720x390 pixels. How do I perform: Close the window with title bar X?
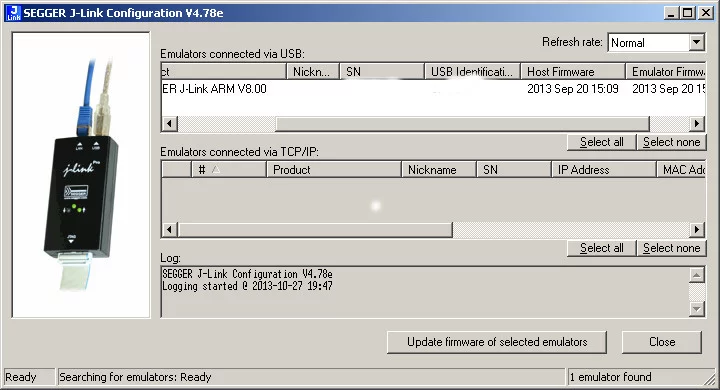[x=705, y=13]
